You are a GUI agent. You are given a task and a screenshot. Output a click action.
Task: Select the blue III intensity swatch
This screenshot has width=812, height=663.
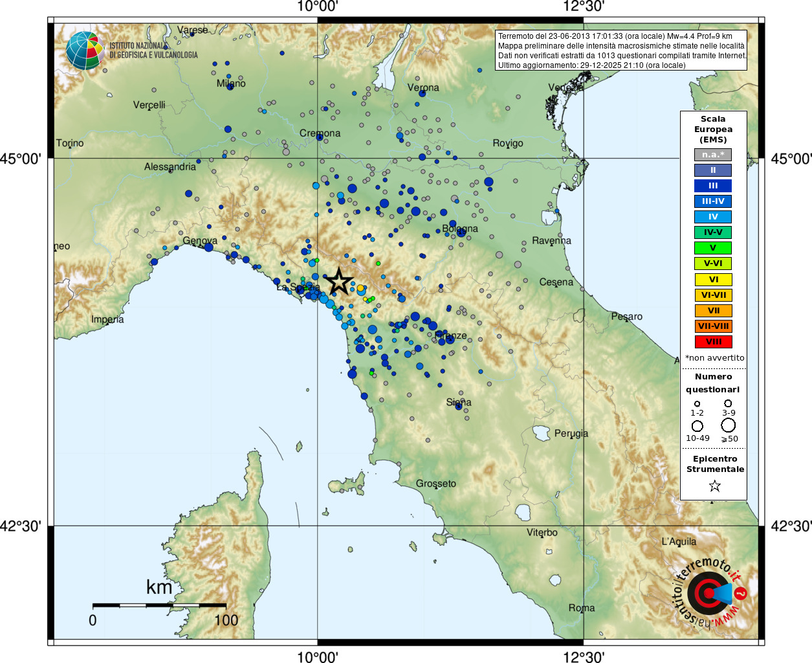[713, 186]
